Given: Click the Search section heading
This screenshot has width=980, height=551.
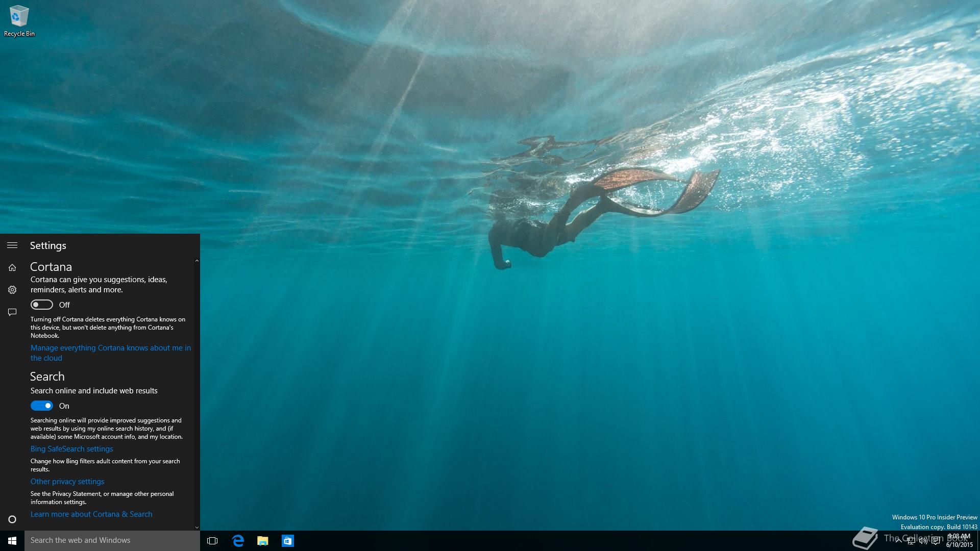Looking at the screenshot, I should pos(47,377).
